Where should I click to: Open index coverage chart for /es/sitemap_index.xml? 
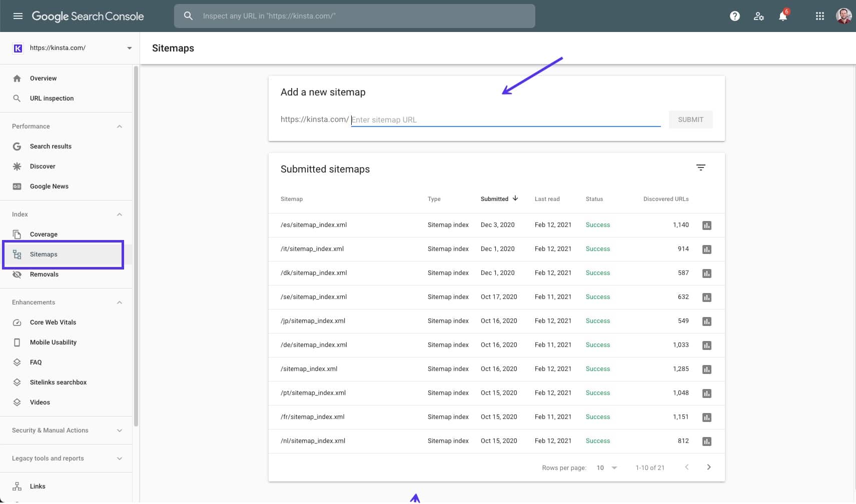[706, 225]
